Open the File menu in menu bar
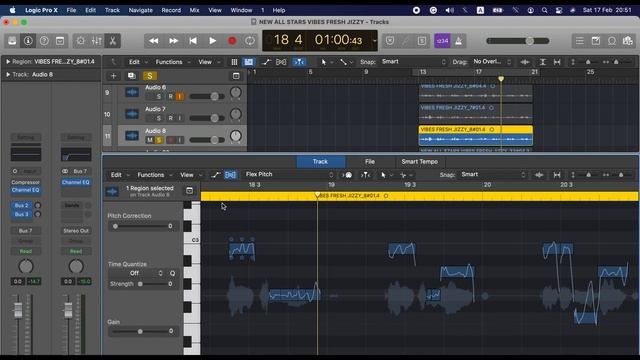Screen dimensions: 640x360 pyautogui.click(x=71, y=10)
